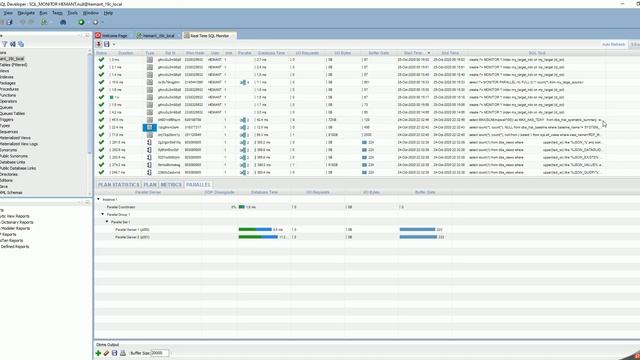Viewport: 640px width, 360px height.
Task: Select the hemant_19c_local connection node
Action: (x=12, y=59)
